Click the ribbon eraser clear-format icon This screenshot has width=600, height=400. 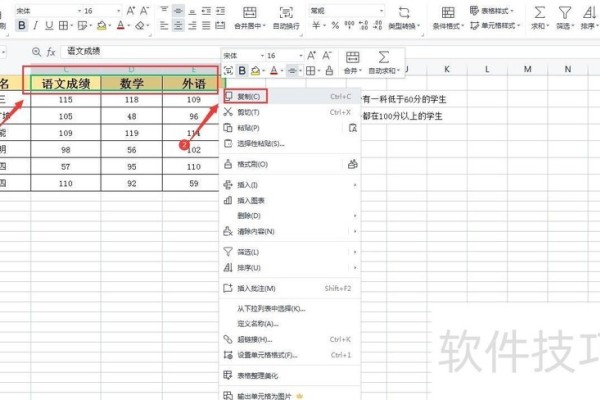click(140, 26)
